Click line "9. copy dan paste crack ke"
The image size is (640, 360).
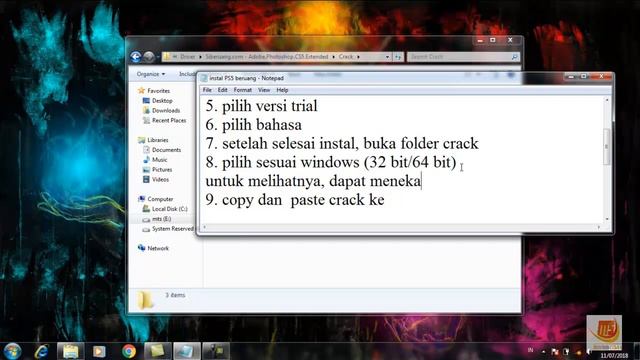295,200
